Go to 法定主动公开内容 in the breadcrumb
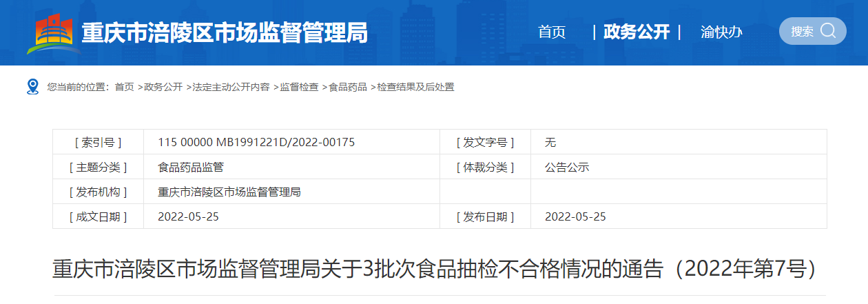Viewport: 868px width, 304px height. click(x=231, y=87)
